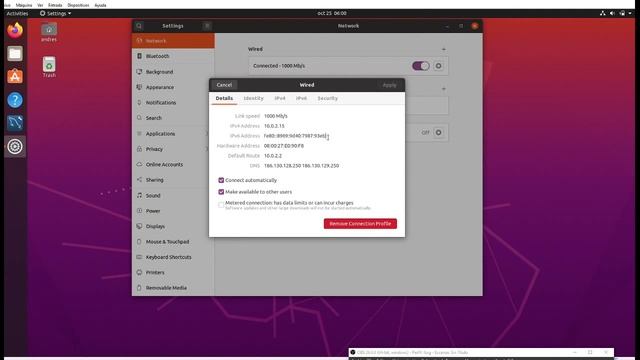
Task: Open system menu arrow in top bar
Action: [x=630, y=13]
